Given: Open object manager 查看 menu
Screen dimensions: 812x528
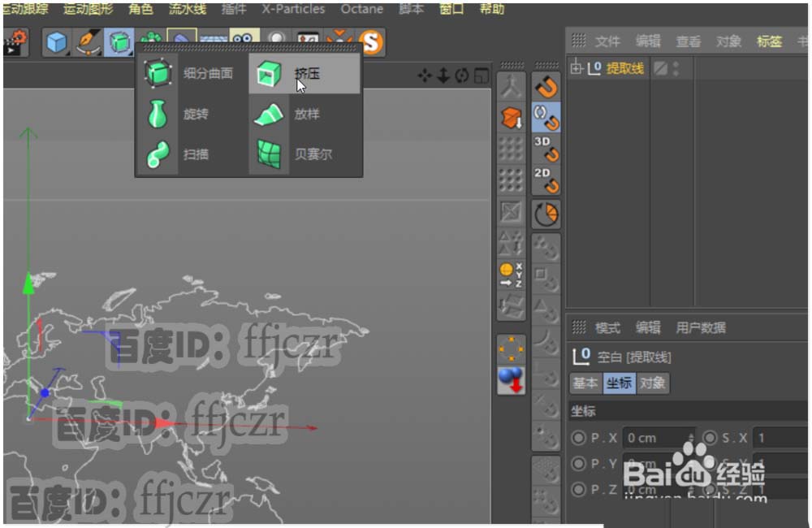Looking at the screenshot, I should (689, 41).
